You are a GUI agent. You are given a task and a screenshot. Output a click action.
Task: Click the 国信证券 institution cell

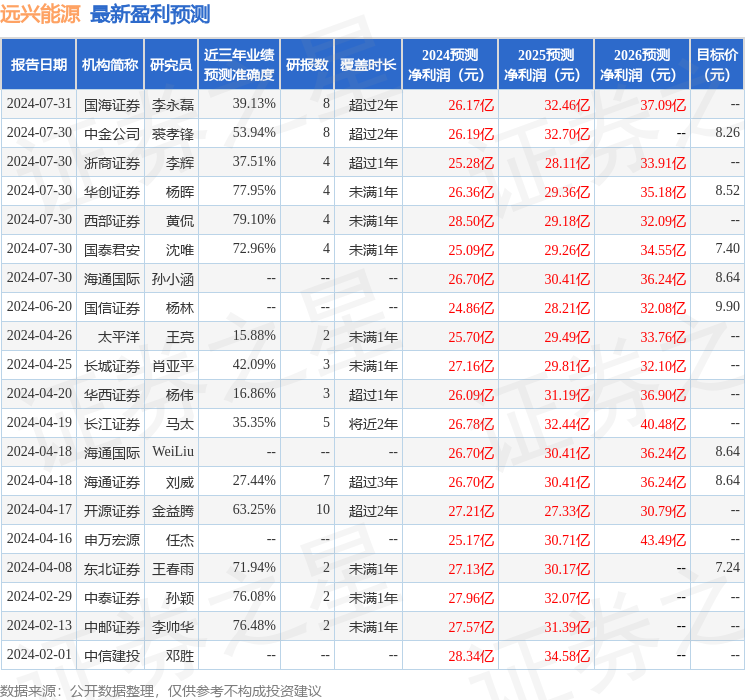tap(112, 307)
